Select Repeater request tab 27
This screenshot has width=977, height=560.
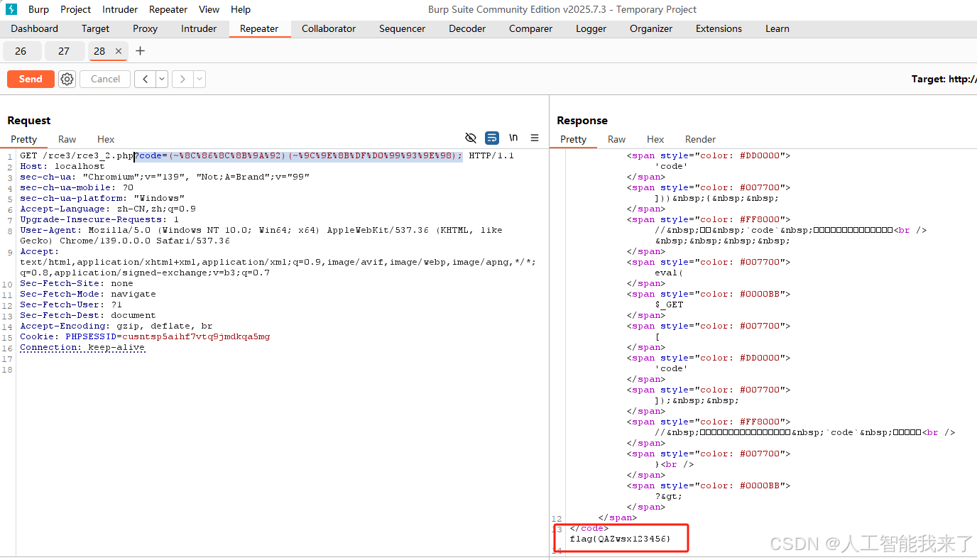click(64, 51)
